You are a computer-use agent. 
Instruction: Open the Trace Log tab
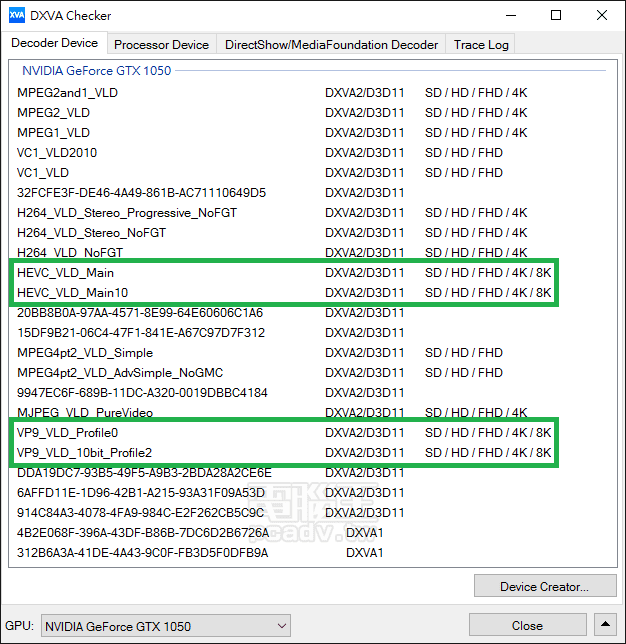(481, 44)
